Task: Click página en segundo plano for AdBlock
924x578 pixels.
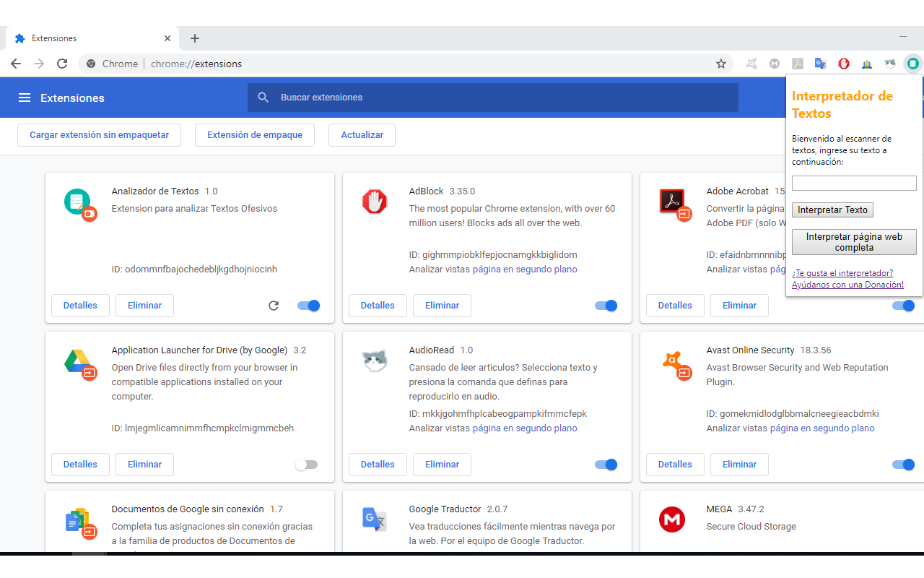Action: click(524, 268)
